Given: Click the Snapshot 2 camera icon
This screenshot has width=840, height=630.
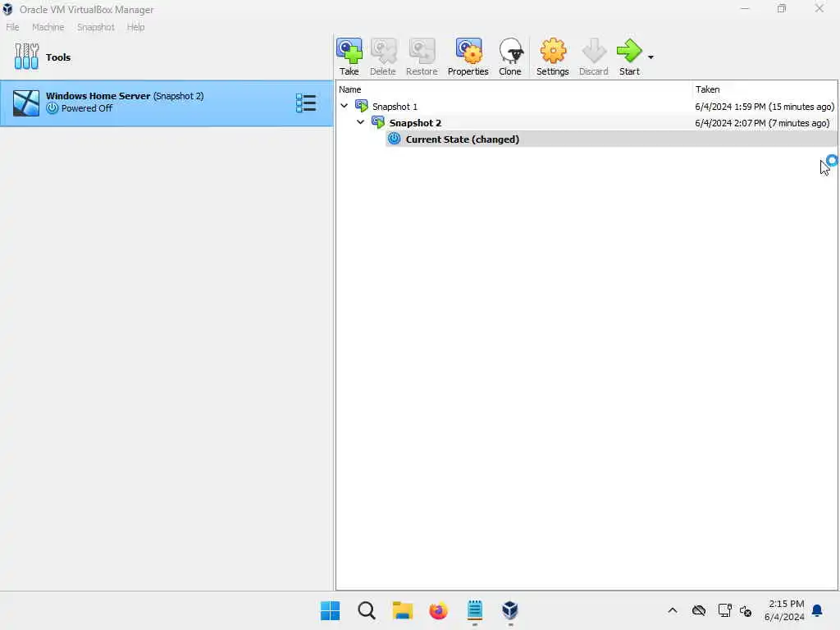Looking at the screenshot, I should point(378,123).
